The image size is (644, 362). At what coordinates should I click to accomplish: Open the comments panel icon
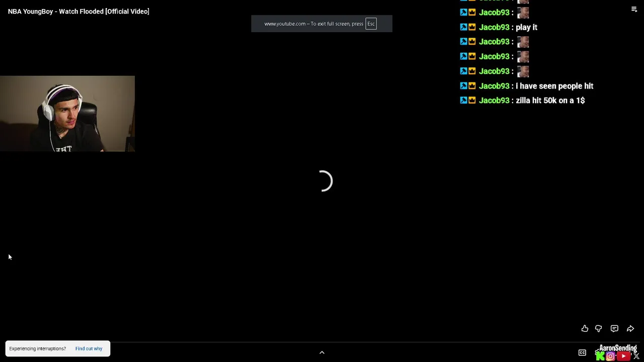click(x=614, y=328)
